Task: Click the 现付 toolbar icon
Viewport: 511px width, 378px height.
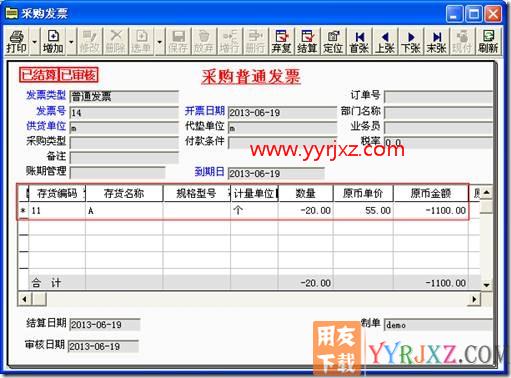Action: coord(462,42)
